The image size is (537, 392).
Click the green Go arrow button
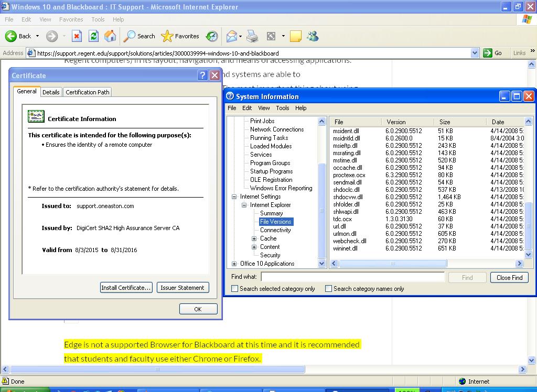point(487,53)
